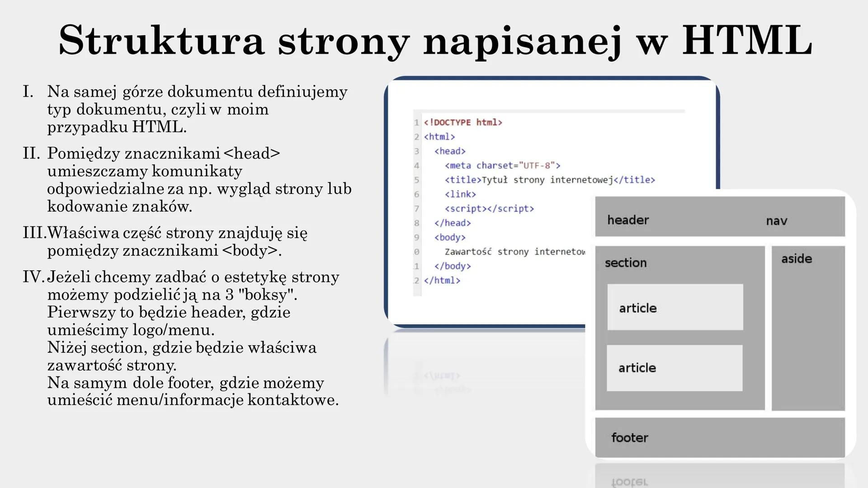The width and height of the screenshot is (868, 488).
Task: Click the 'aside' box in the diagram
Action: point(796,258)
